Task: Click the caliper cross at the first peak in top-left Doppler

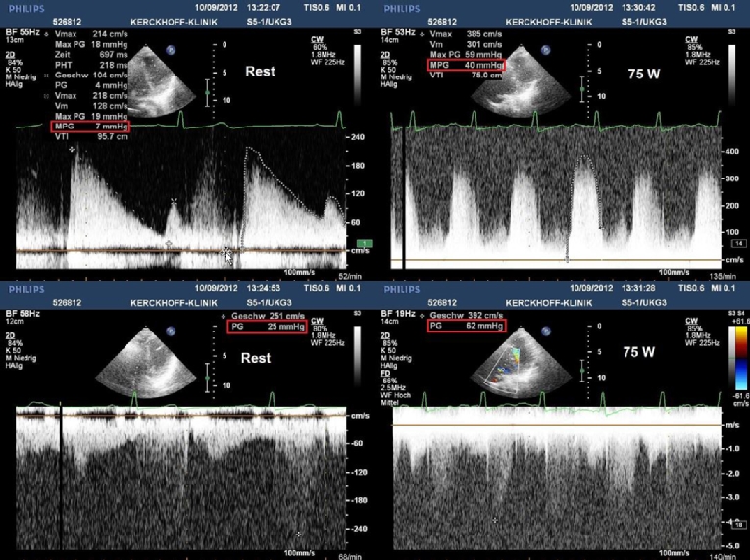Action: (72, 147)
